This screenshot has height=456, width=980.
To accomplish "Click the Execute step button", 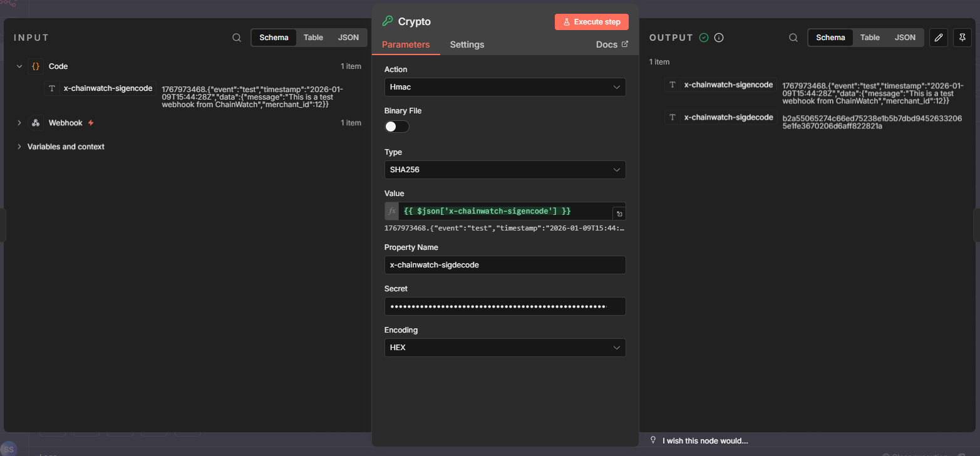I will pos(591,22).
